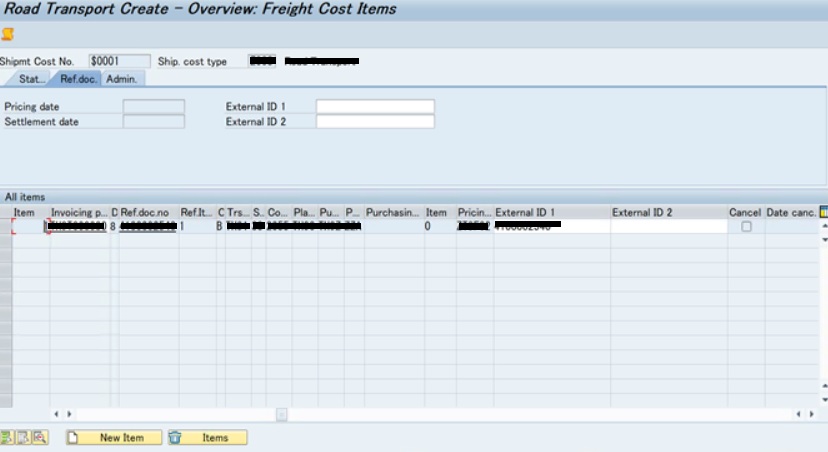
Task: Click the table settings icon at grid corner
Action: pyautogui.click(x=822, y=213)
